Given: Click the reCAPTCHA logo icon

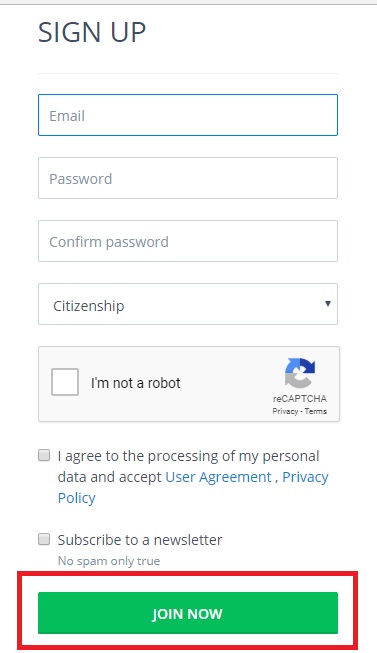Looking at the screenshot, I should [300, 373].
